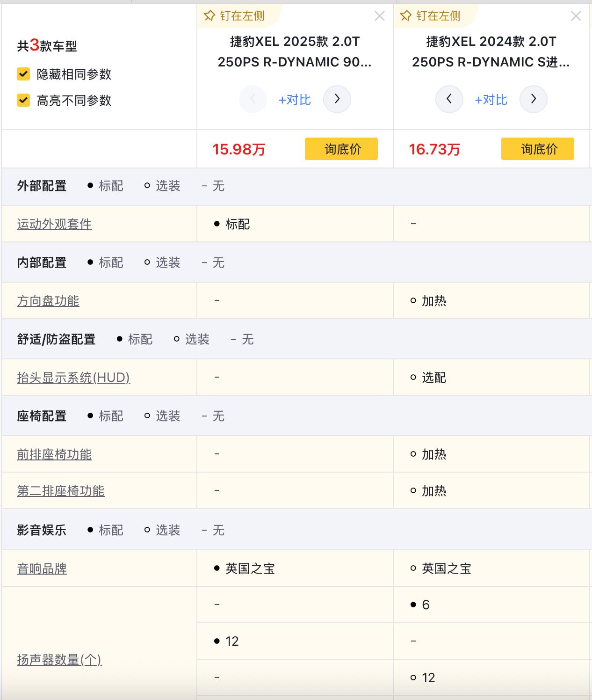Remove the 2025款 XEL column with X
The image size is (592, 700).
point(380,16)
